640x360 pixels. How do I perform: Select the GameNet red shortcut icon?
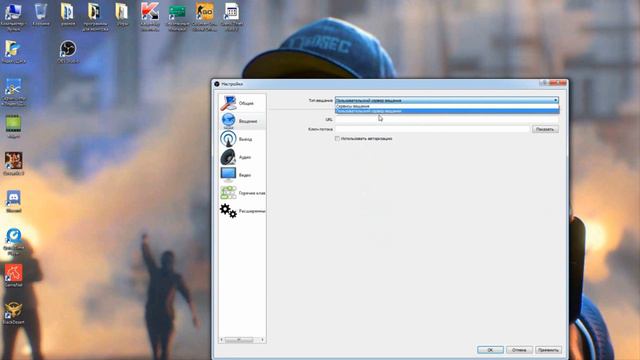(13, 276)
